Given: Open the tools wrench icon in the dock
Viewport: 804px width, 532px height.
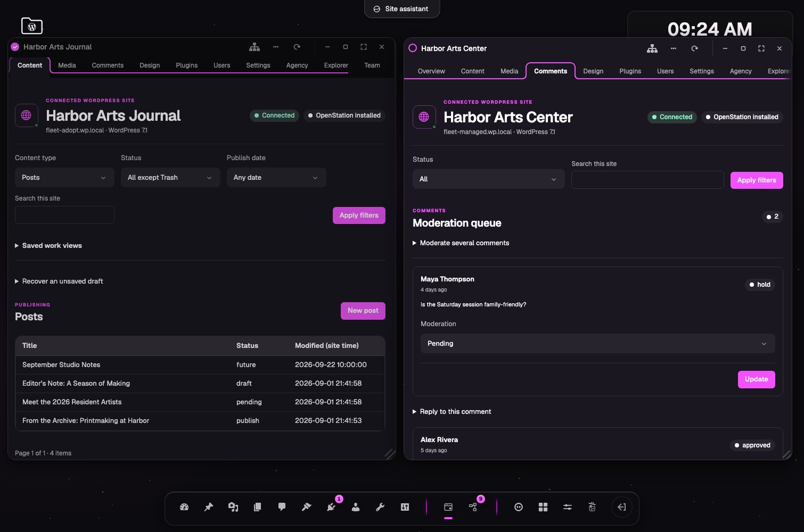Looking at the screenshot, I should pyautogui.click(x=380, y=507).
